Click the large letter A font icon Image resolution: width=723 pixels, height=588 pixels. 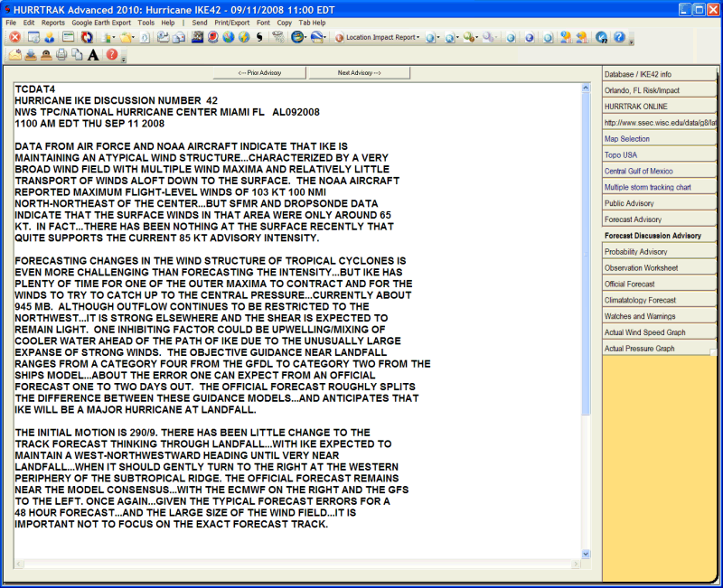pos(93,55)
